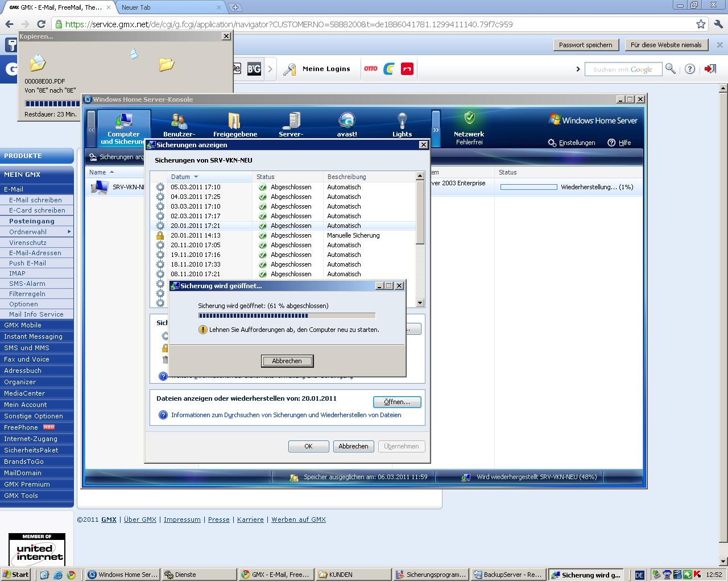Open the Impressum footer link

click(x=182, y=519)
